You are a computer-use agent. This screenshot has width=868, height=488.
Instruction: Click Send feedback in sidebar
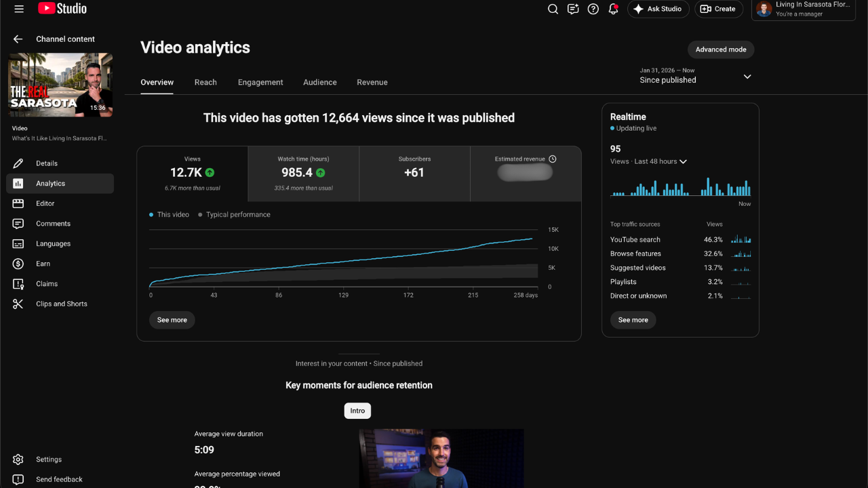pyautogui.click(x=60, y=479)
